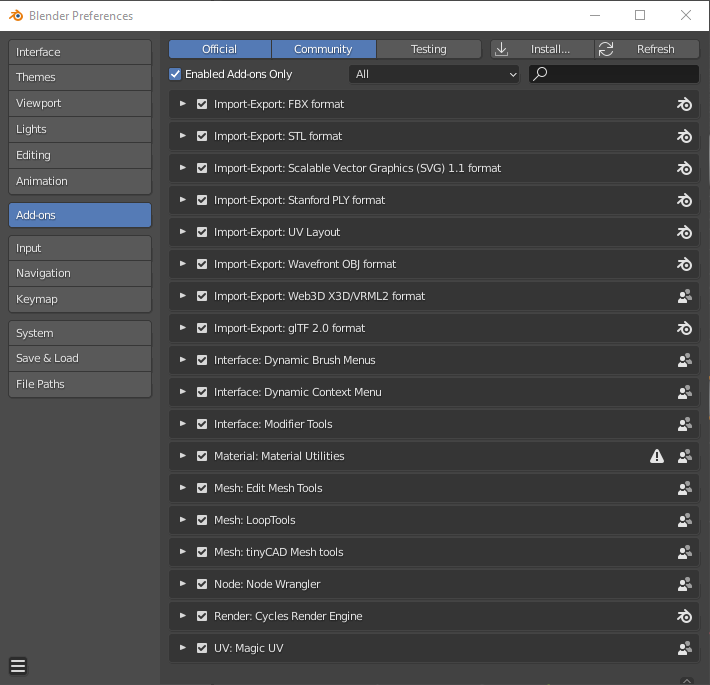Screen dimensions: 710x685
Task: Open the System preferences section
Action: 80,333
